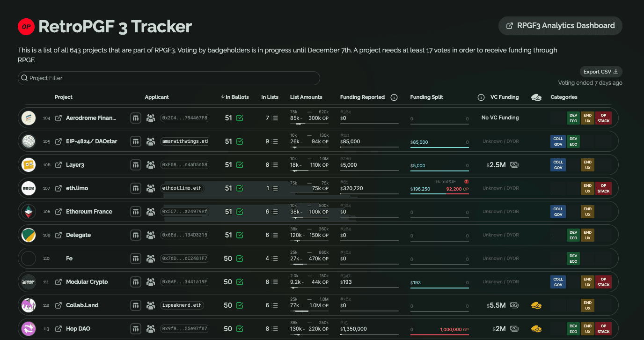This screenshot has height=340, width=644.
Task: Click the coins icon in the header row
Action: (536, 97)
